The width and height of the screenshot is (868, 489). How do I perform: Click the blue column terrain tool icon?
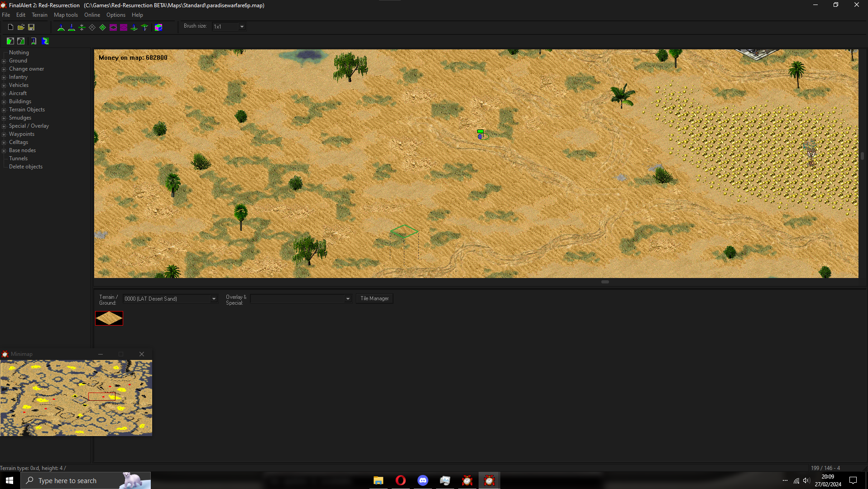pyautogui.click(x=34, y=41)
